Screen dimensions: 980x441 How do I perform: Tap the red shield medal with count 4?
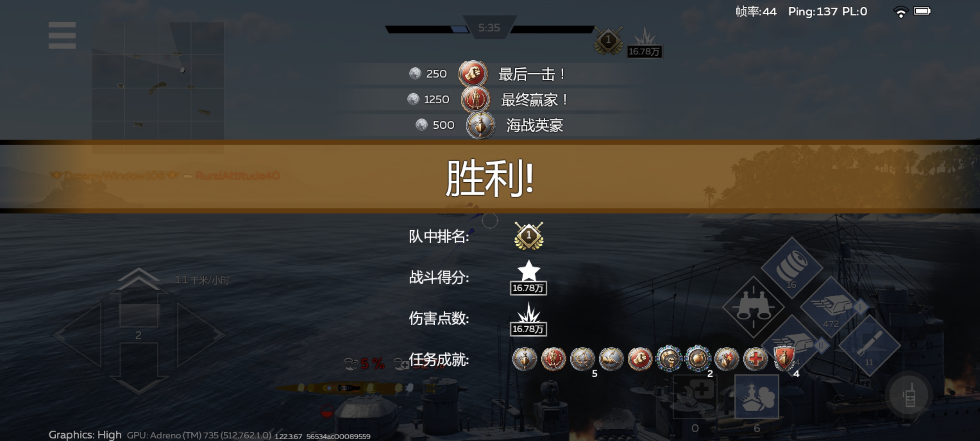(784, 359)
